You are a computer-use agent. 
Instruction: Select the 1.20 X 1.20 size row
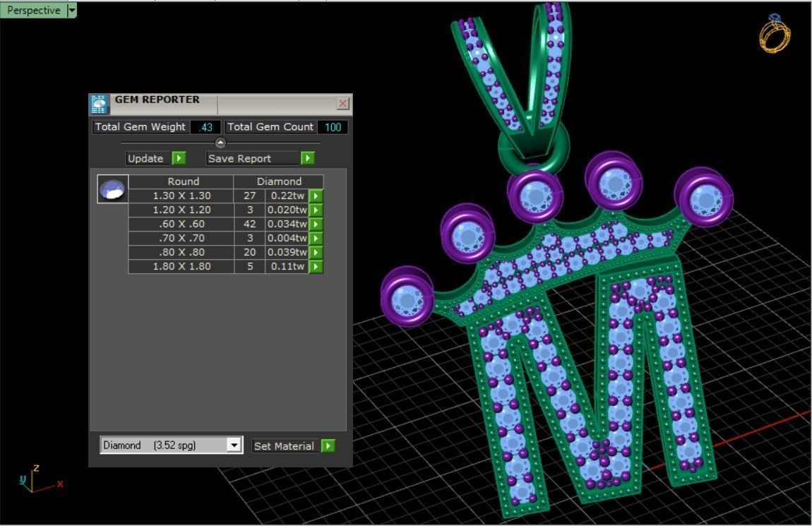pyautogui.click(x=181, y=210)
